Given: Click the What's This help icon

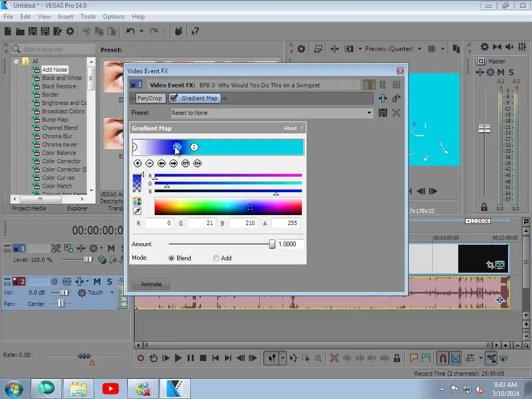Looking at the screenshot, I should coord(195,32).
